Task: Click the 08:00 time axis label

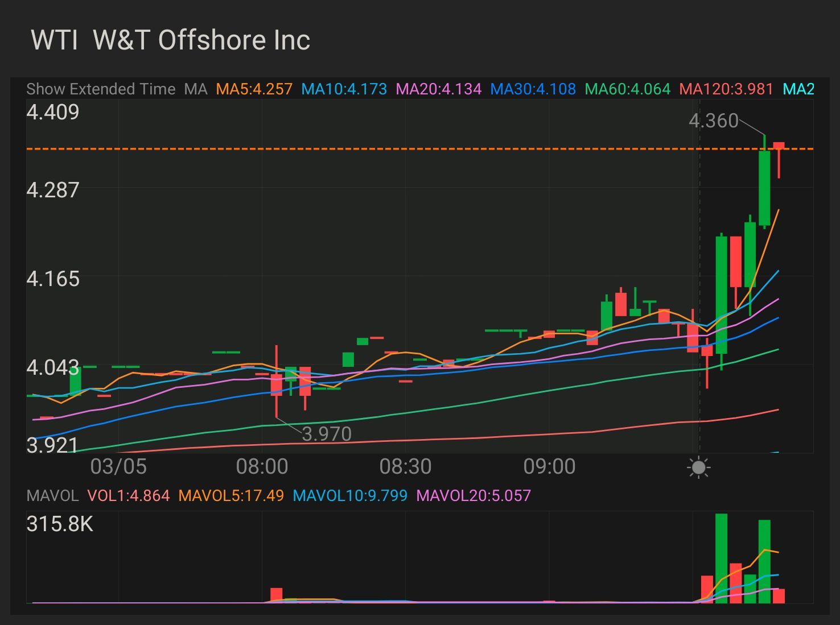Action: tap(262, 466)
